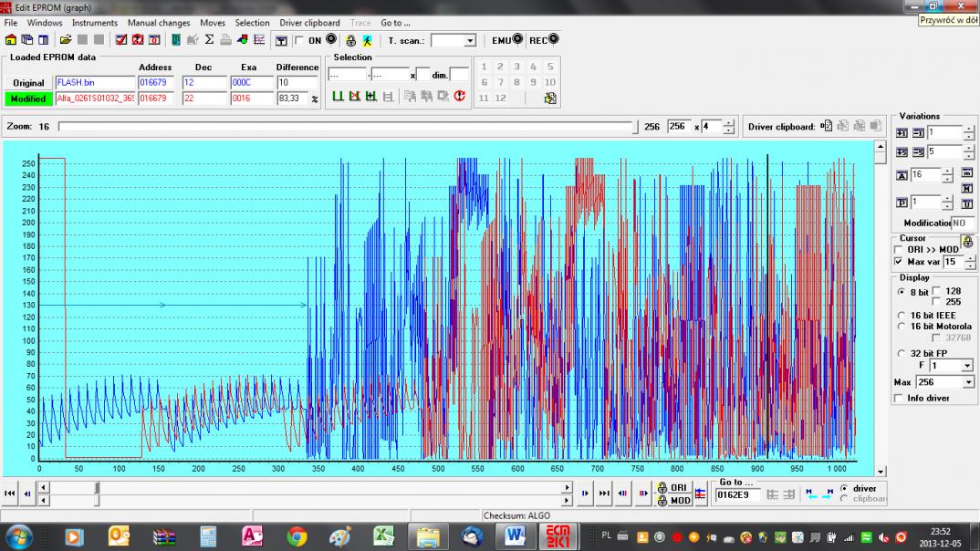Click the line graph icon in the toolbar
Screen dimensions: 980x551
point(259,40)
